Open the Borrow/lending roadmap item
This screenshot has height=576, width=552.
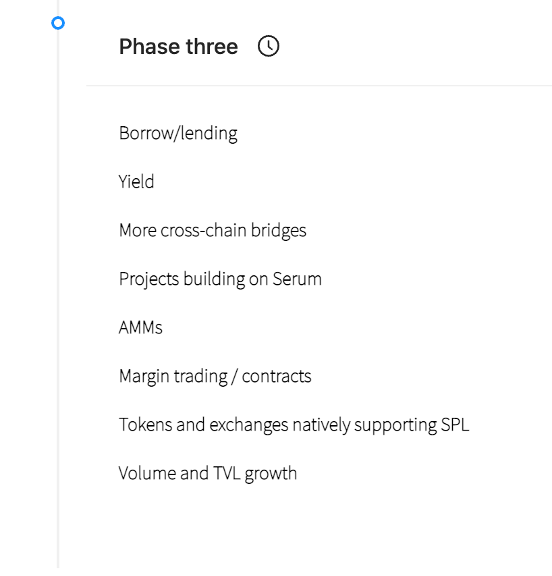coord(178,133)
